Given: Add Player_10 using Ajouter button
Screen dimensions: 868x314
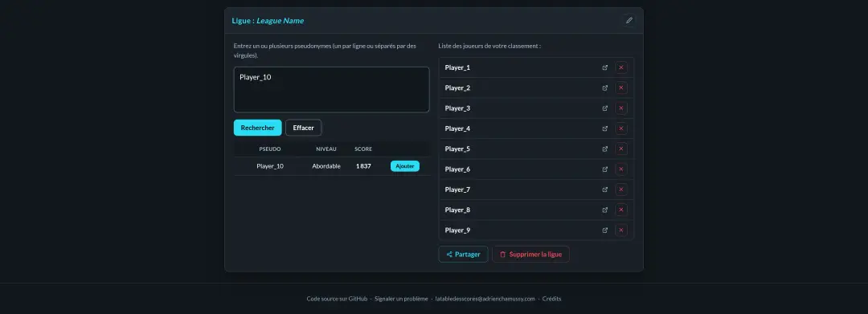Looking at the screenshot, I should coord(404,166).
